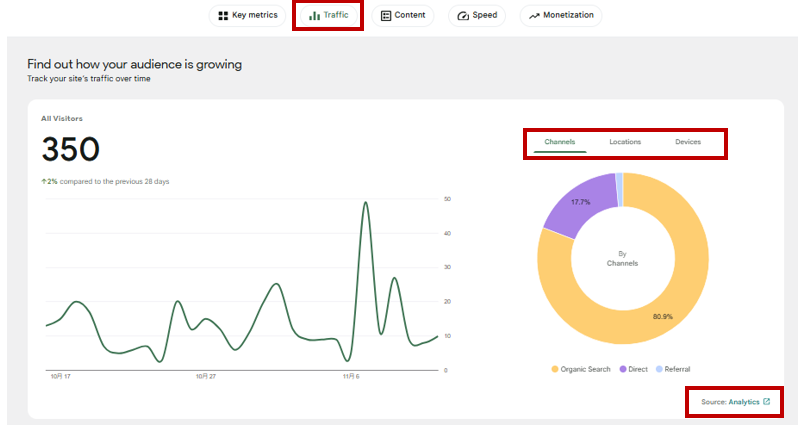The width and height of the screenshot is (798, 429).
Task: Click the purple Direct legend dot
Action: (x=621, y=369)
